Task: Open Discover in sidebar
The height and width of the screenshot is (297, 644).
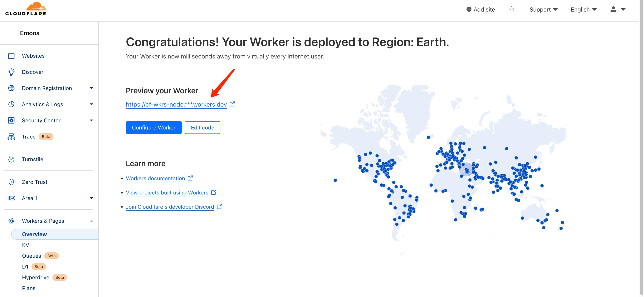Action: 32,72
